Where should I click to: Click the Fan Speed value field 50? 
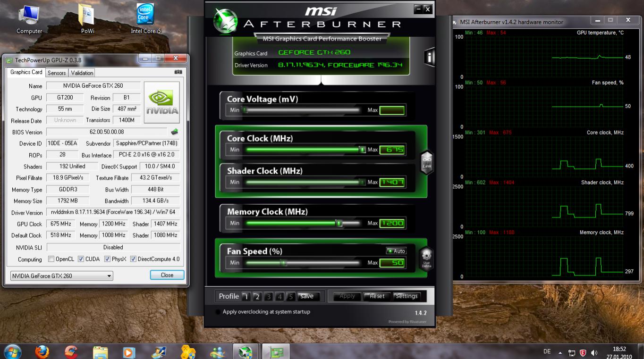(x=392, y=263)
